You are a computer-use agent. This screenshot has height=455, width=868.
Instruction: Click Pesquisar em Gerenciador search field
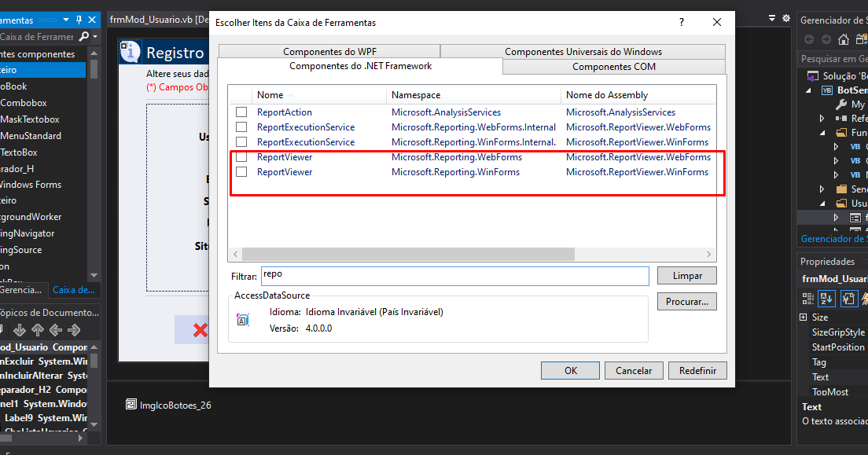click(834, 59)
